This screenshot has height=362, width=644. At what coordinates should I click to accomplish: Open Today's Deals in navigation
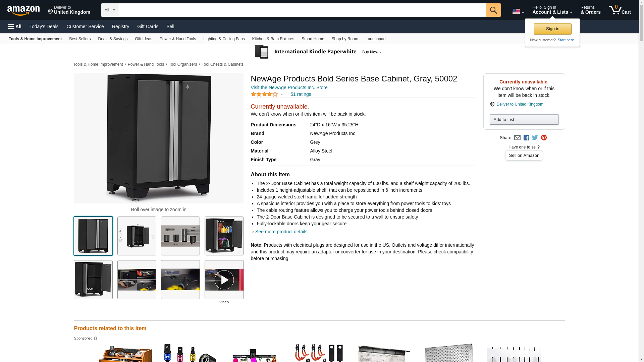tap(44, 26)
